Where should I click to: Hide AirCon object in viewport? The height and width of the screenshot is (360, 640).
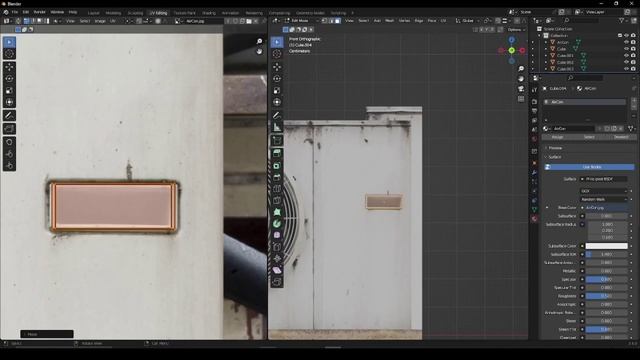click(626, 42)
